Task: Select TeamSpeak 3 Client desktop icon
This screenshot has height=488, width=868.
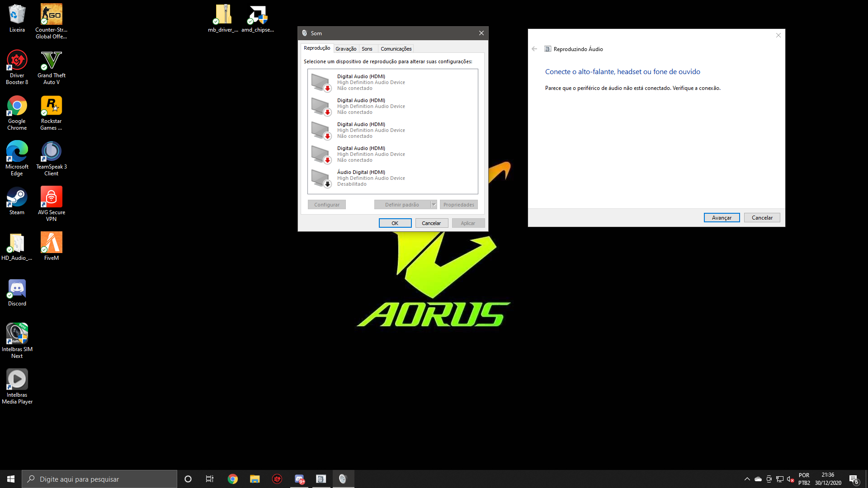Action: tap(51, 159)
